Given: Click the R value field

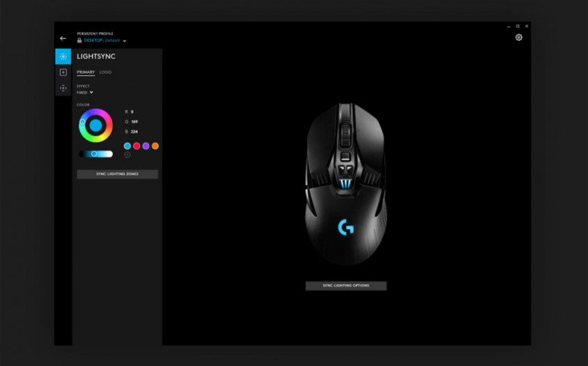Looking at the screenshot, I should point(132,112).
